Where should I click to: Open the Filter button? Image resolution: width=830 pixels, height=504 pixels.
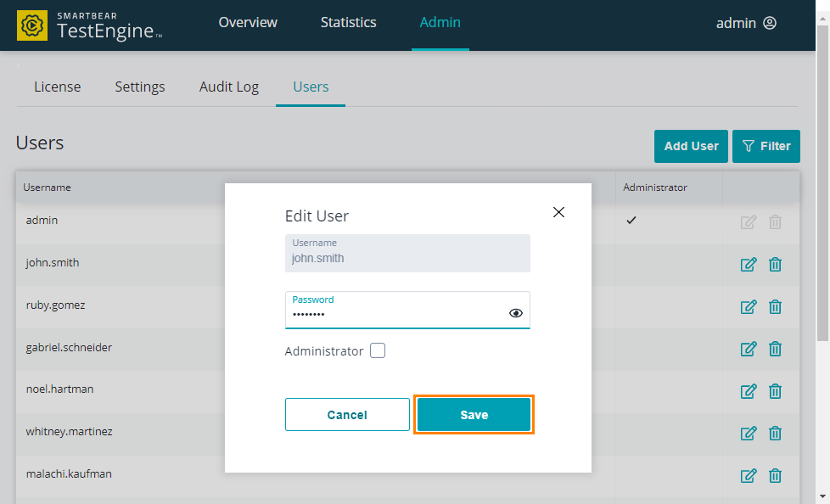pos(766,146)
